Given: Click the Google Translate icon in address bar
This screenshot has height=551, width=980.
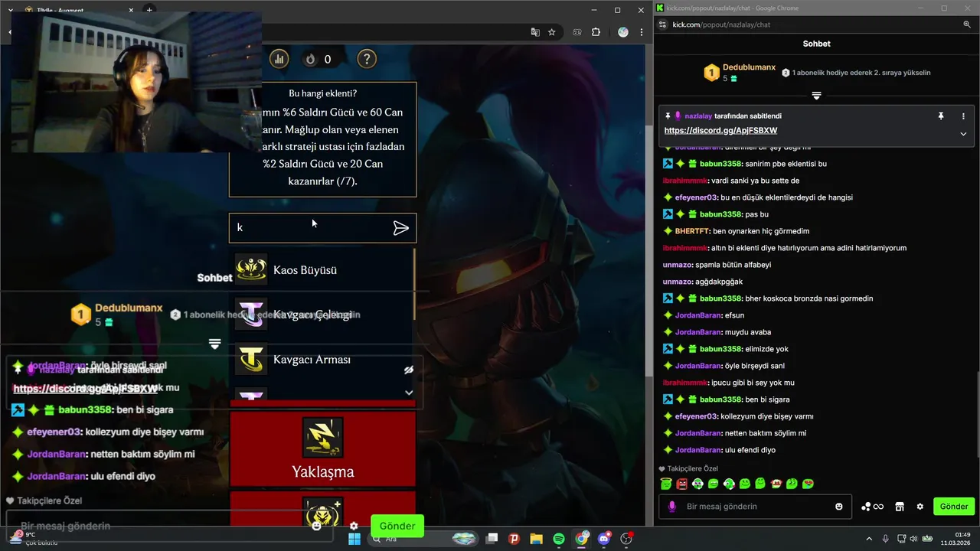Looking at the screenshot, I should pos(535,32).
